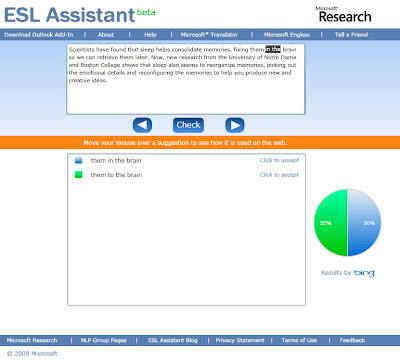400x360 pixels.
Task: Click 'Results by' text beside the Bing logo
Action: (x=336, y=273)
